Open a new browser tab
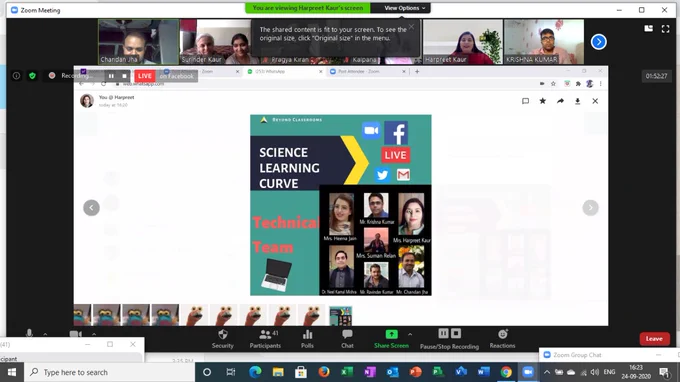The height and width of the screenshot is (382, 680). pyautogui.click(x=417, y=72)
